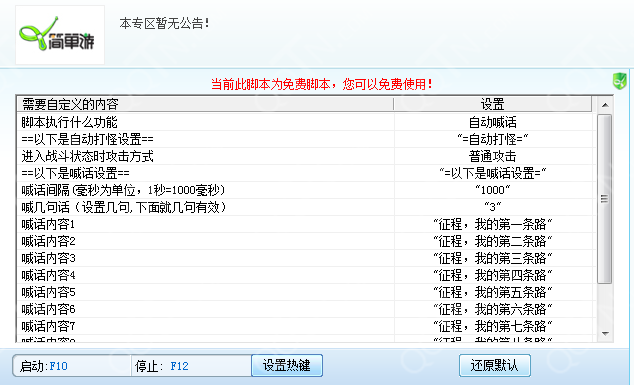The width and height of the screenshot is (634, 385).
Task: Edit the 征程，我的第三条路 value
Action: tap(492, 258)
